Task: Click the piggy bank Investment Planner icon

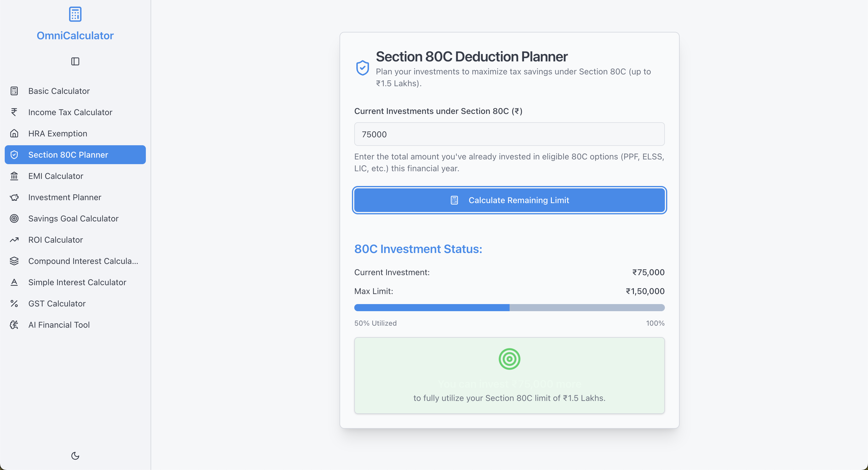Action: coord(14,197)
